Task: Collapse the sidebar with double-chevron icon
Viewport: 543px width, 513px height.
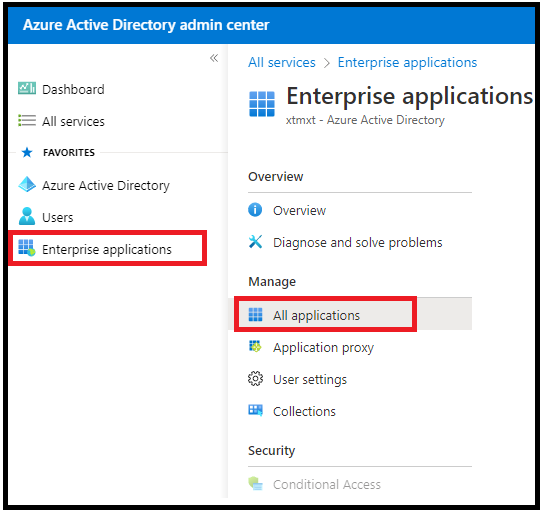Action: (214, 58)
